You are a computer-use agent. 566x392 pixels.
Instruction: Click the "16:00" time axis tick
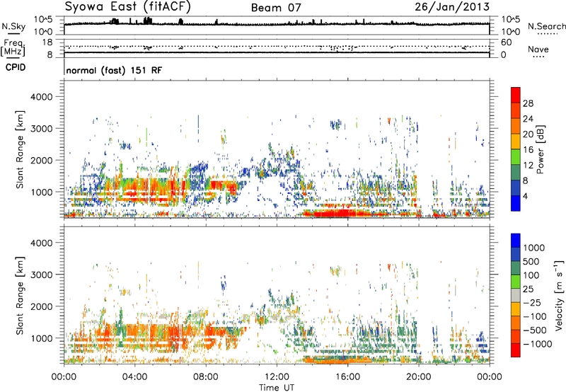pos(347,377)
